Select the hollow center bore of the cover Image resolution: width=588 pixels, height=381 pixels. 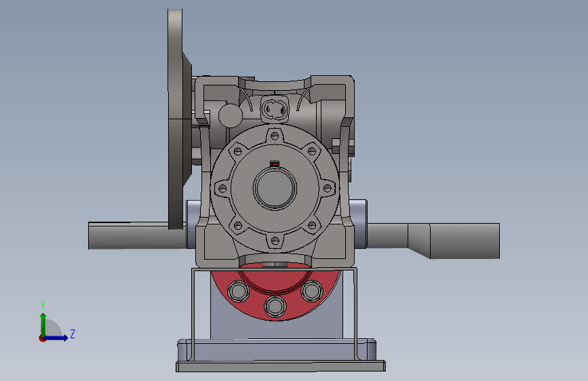tap(275, 188)
